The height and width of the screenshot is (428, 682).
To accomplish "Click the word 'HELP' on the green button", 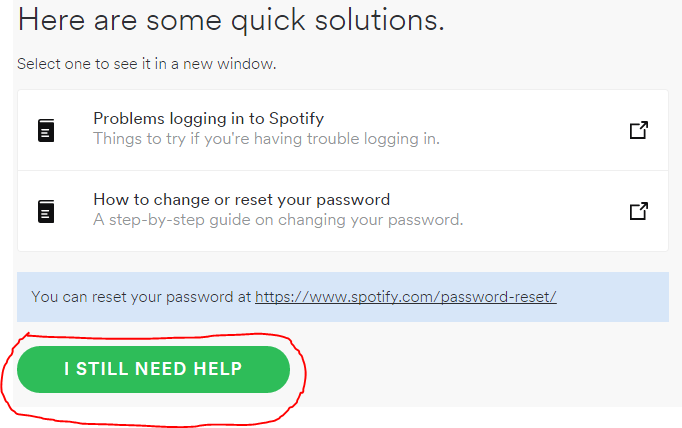I will pos(217,369).
